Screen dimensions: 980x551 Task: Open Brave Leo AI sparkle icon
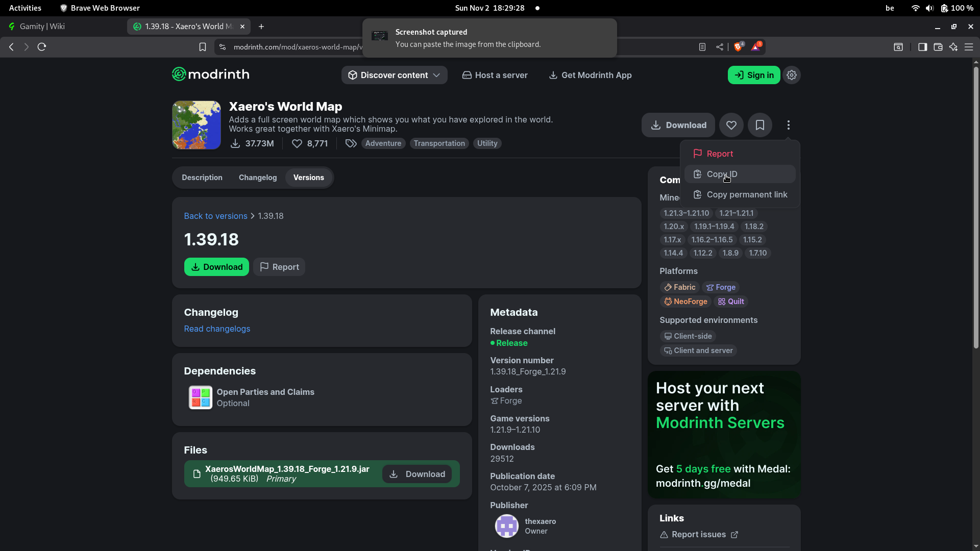point(953,47)
